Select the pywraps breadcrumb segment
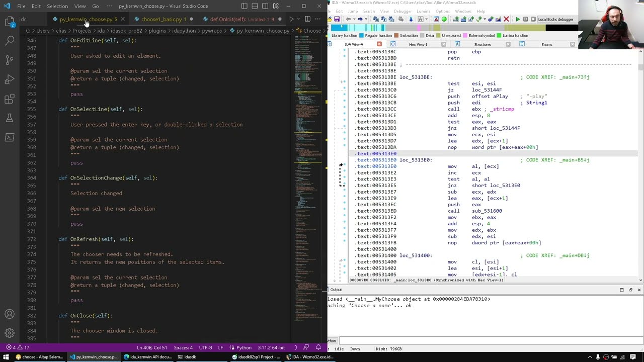The height and width of the screenshot is (362, 644). tap(213, 31)
